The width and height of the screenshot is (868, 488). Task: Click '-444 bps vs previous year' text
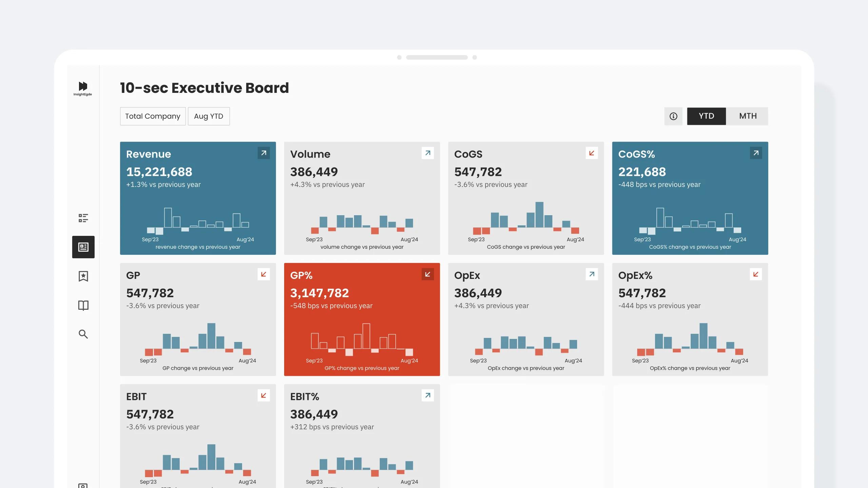click(x=659, y=306)
